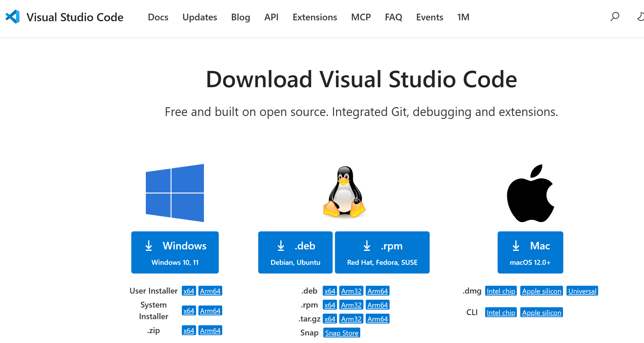
Task: Open the Snap Store link
Action: point(342,333)
